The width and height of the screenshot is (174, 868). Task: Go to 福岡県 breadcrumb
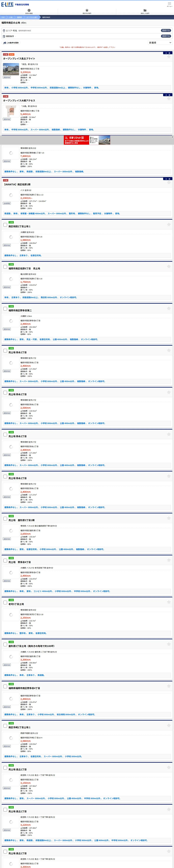pyautogui.click(x=19, y=17)
